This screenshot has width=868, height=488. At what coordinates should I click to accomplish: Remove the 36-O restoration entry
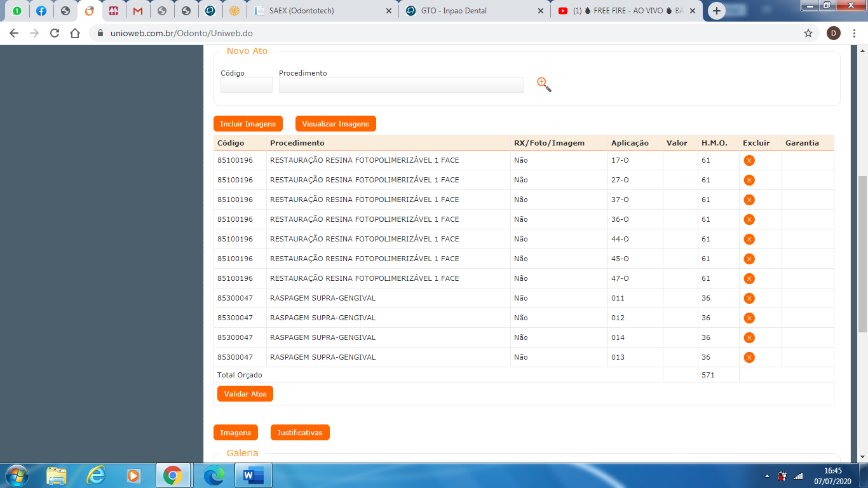749,220
